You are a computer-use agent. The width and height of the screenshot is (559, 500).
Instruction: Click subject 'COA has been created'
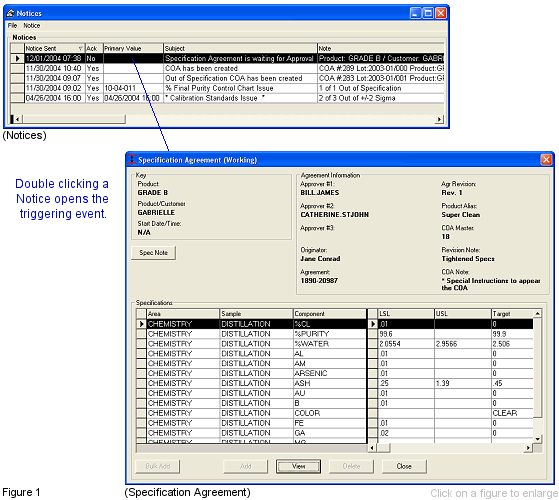[201, 68]
